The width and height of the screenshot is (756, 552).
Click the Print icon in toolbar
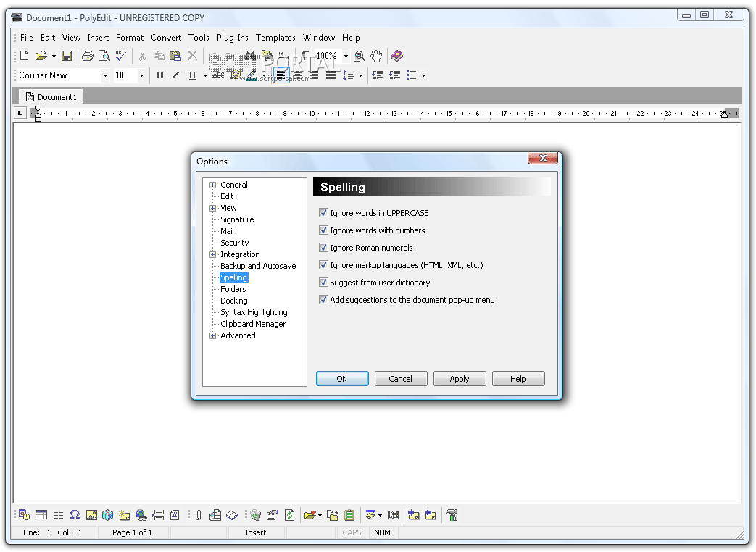(x=88, y=56)
